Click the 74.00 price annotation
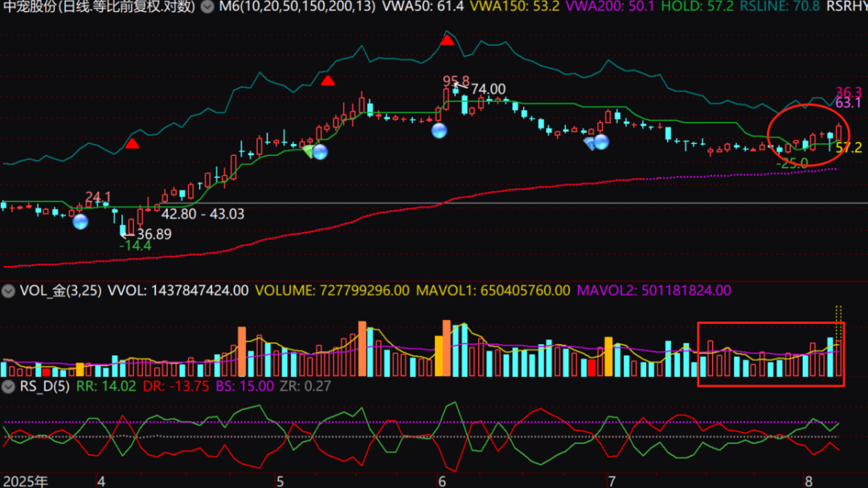Image resolution: width=868 pixels, height=488 pixels. click(x=488, y=89)
